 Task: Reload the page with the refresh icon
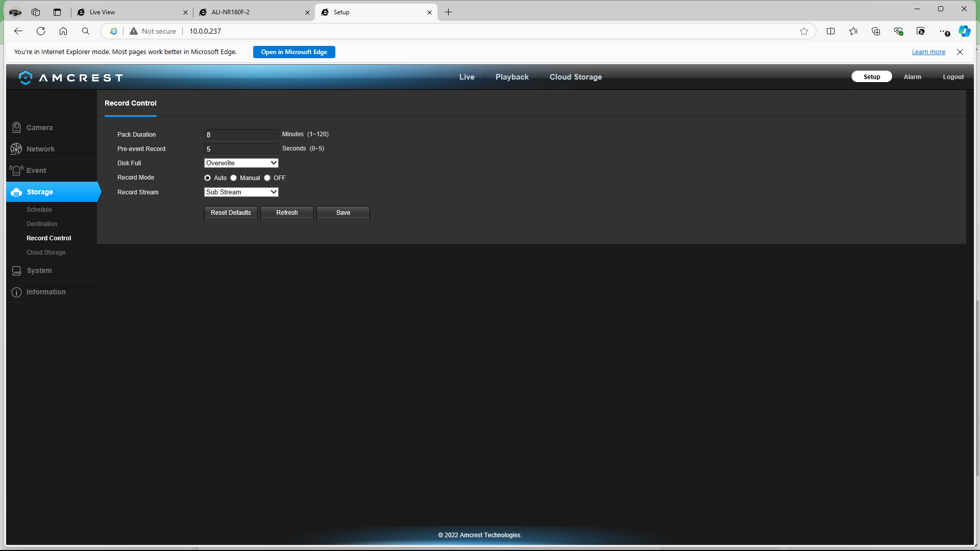(x=41, y=31)
